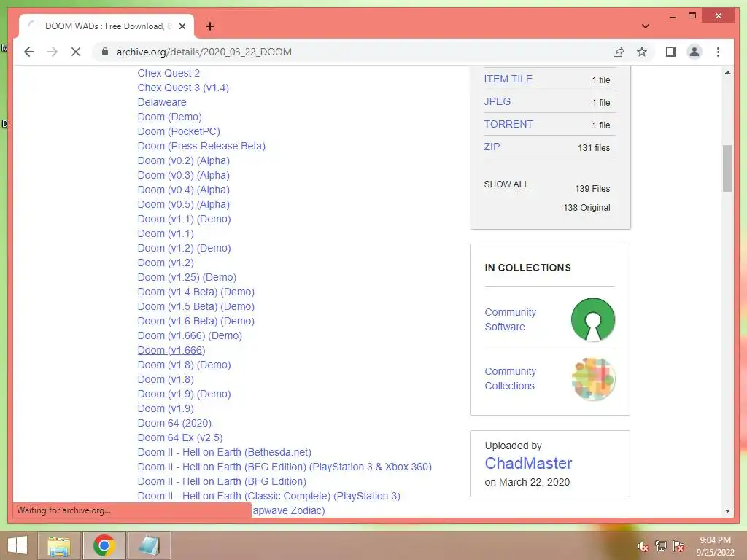This screenshot has height=560, width=747.
Task: Click SHOW ALL files link
Action: click(506, 184)
